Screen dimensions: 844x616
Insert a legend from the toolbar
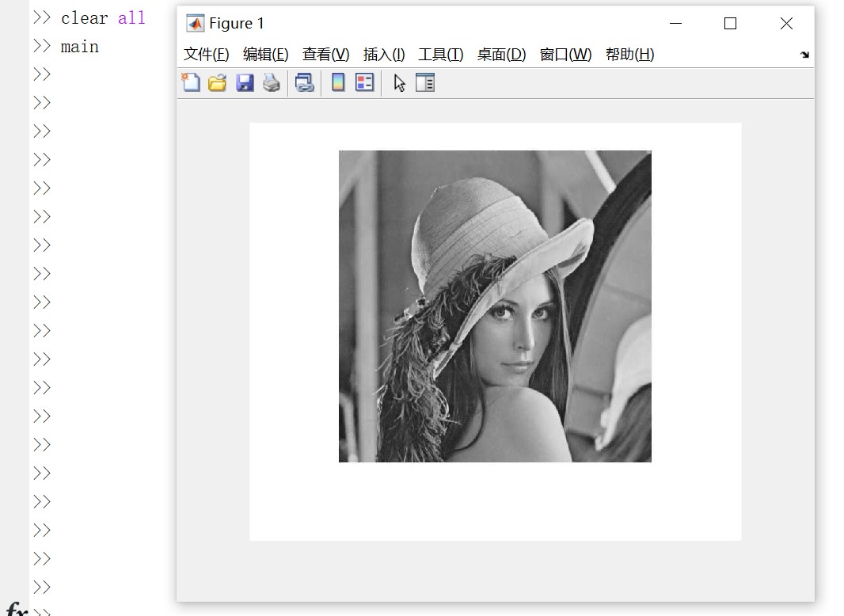365,82
